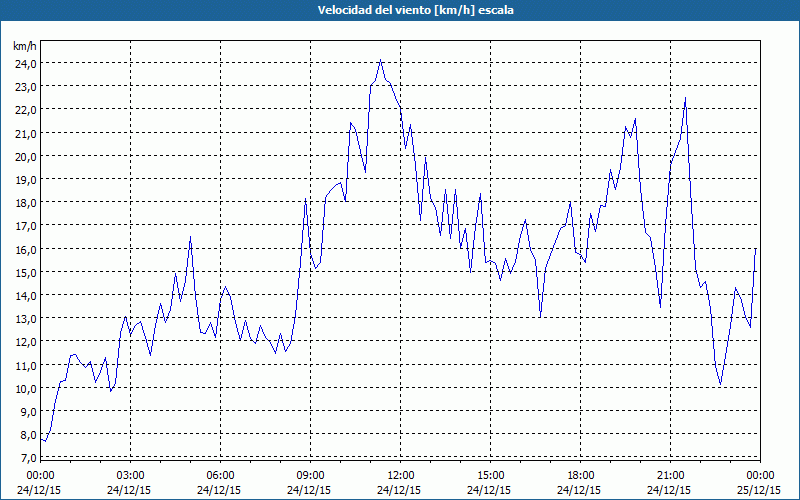Select the 15,0 y-axis value
This screenshot has width=800, height=500.
pyautogui.click(x=26, y=272)
